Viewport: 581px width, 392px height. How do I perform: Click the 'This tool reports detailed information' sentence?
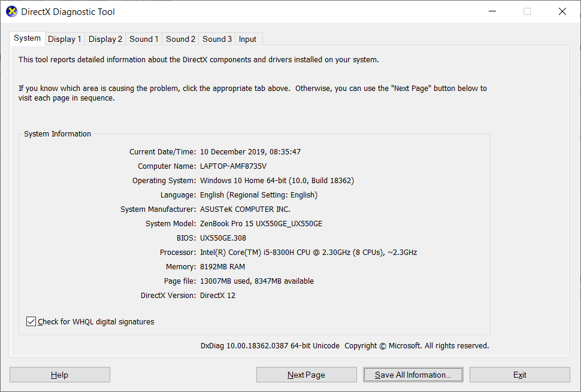[199, 60]
